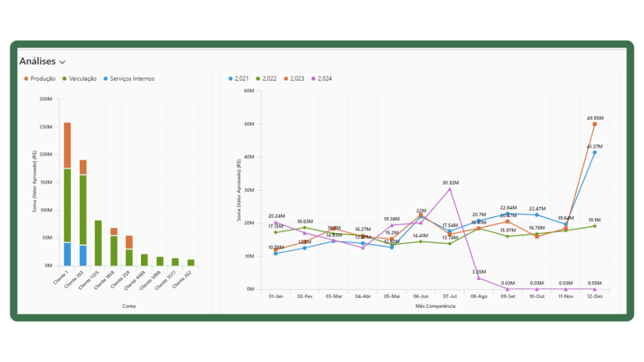Click Cliente 263 blue bar segment
644x362 pixels.
point(83,255)
